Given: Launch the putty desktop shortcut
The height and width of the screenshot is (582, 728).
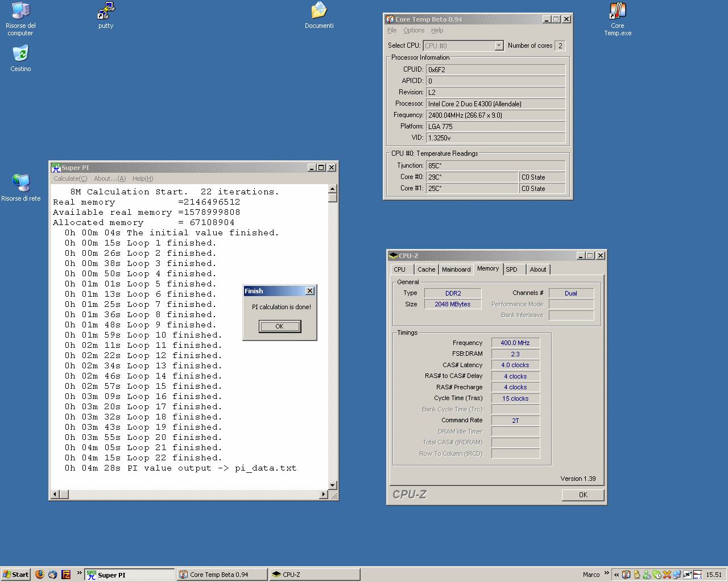Looking at the screenshot, I should click(106, 15).
